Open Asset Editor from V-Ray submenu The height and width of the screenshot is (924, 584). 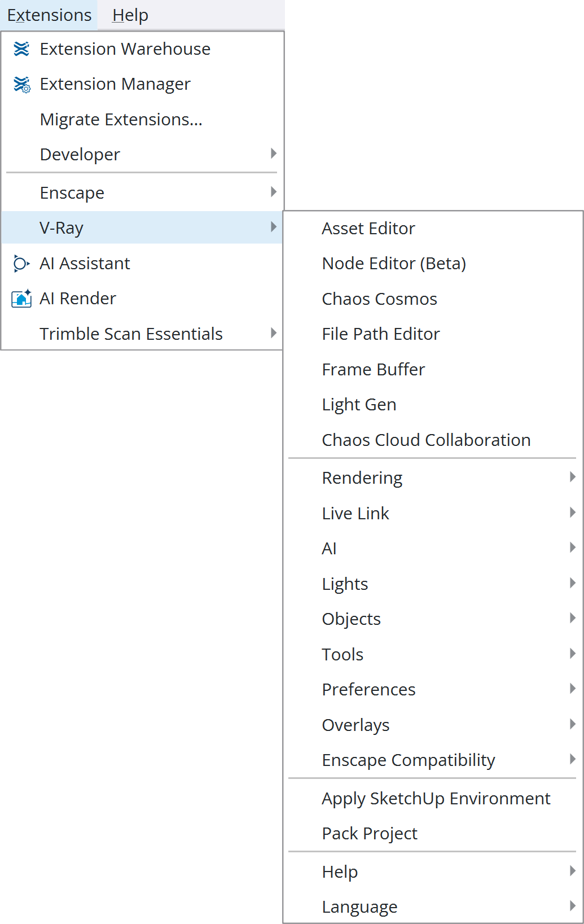coord(368,229)
